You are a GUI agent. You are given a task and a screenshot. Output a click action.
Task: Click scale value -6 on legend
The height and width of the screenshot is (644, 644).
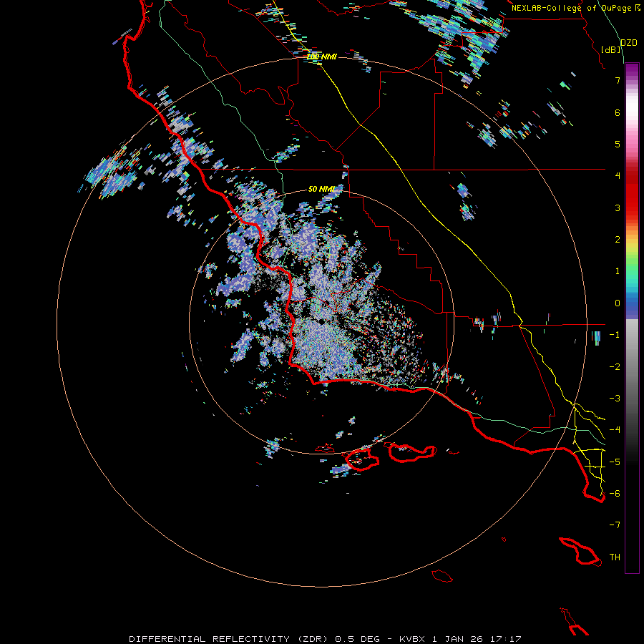[x=615, y=494]
